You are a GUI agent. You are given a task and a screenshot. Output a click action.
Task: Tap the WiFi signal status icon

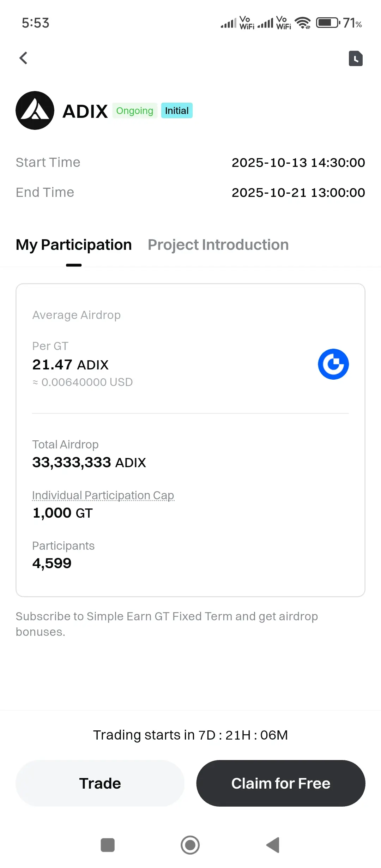click(x=303, y=23)
